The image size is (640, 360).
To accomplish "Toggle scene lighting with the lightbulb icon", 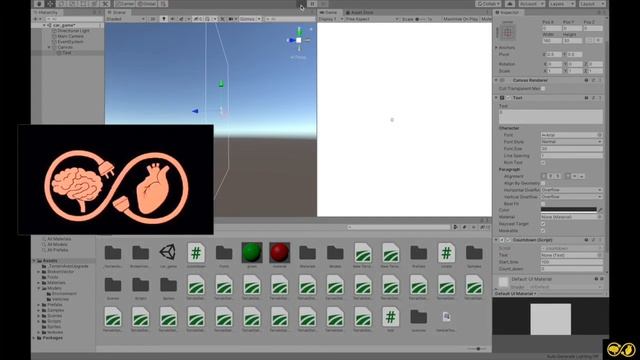I will pos(164,19).
